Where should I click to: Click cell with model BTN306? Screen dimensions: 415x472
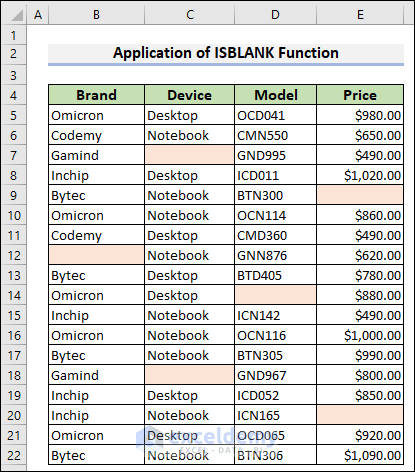[x=275, y=455]
